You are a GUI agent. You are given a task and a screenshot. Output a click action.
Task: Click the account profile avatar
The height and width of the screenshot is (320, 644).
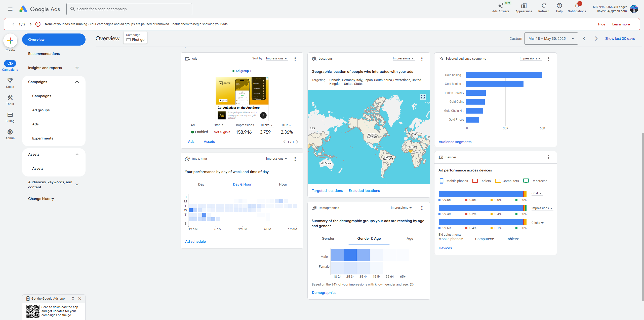point(634,9)
